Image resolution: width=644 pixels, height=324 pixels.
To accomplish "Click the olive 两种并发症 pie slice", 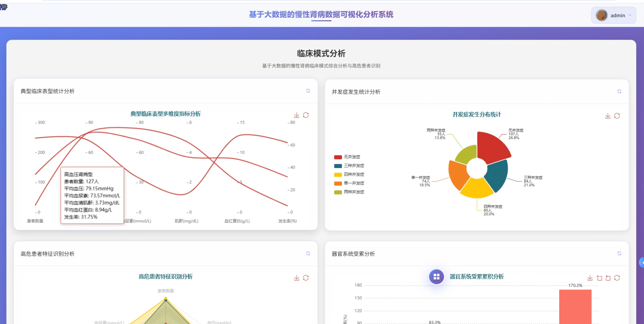I will coord(467,154).
